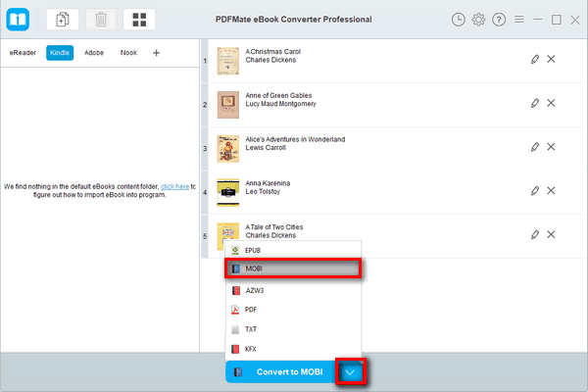The height and width of the screenshot is (392, 588).
Task: Open settings gear icon
Action: point(478,20)
